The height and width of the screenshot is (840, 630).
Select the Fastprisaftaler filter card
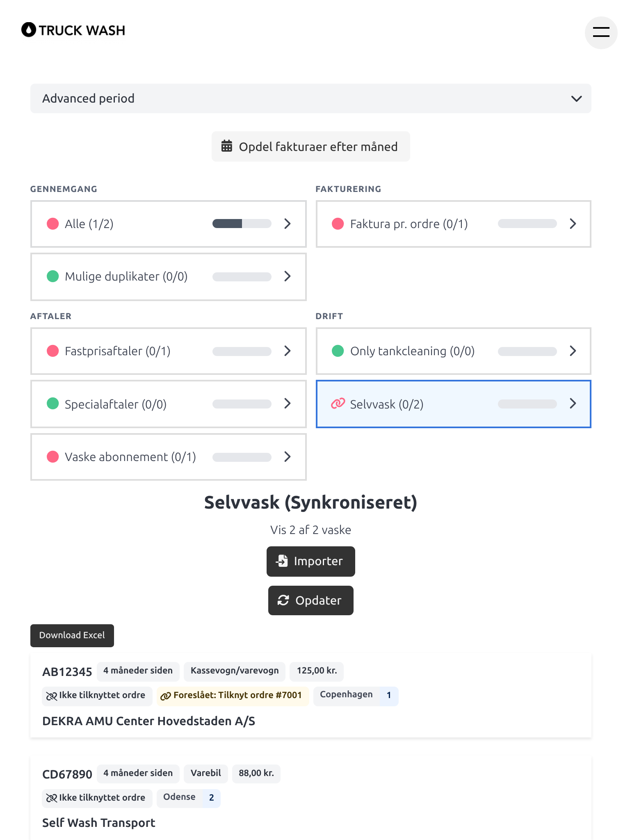pos(168,351)
